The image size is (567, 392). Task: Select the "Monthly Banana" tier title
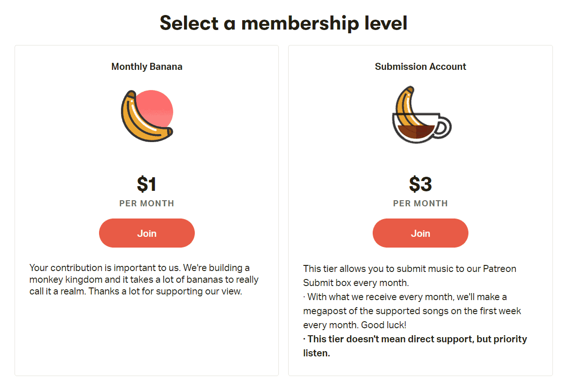(x=146, y=67)
